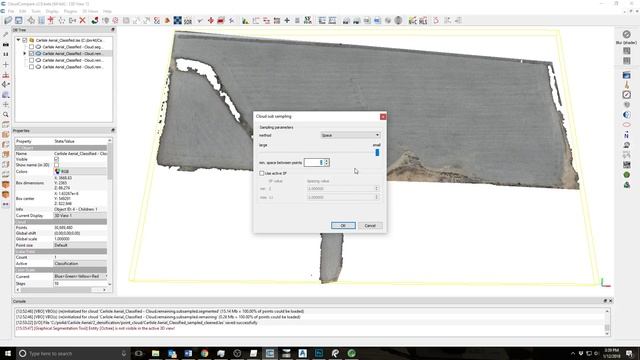640x360 pixels.
Task: Click the Windows taskbar search box
Action: [73, 353]
